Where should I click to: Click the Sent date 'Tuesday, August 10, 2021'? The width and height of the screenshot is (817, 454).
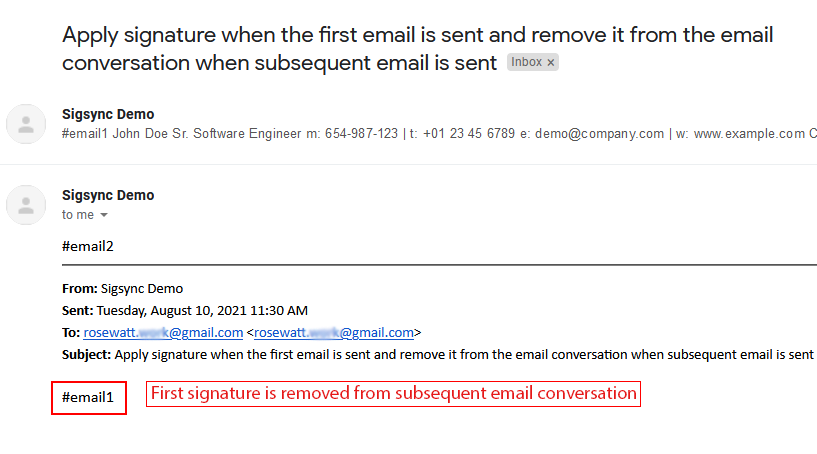[x=202, y=310]
